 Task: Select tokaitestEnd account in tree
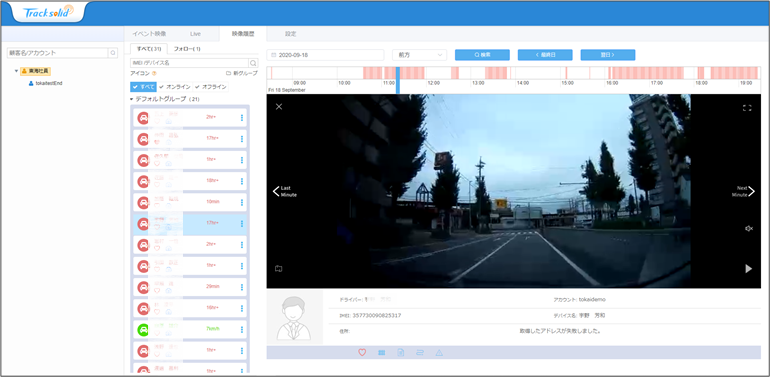click(x=45, y=83)
